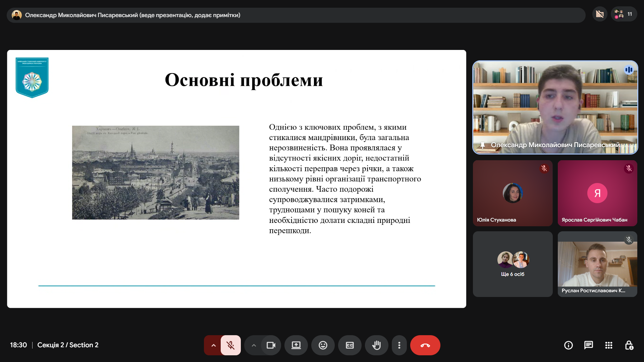This screenshot has height=362, width=644.
Task: Open the chat panel
Action: [589, 345]
